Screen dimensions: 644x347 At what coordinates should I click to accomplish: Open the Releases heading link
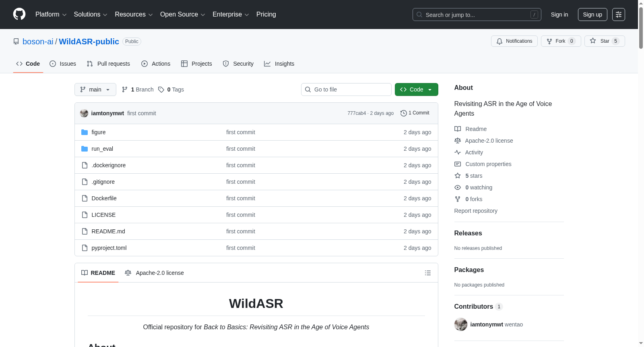[x=468, y=233]
